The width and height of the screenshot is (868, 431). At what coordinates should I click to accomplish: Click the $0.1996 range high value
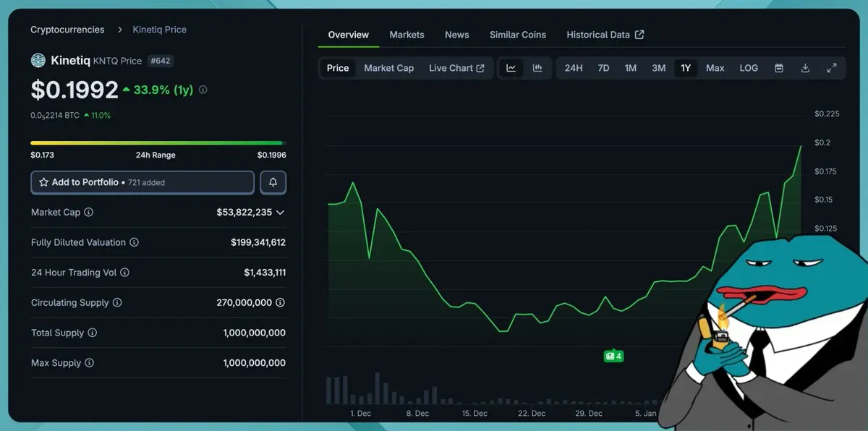tap(271, 155)
